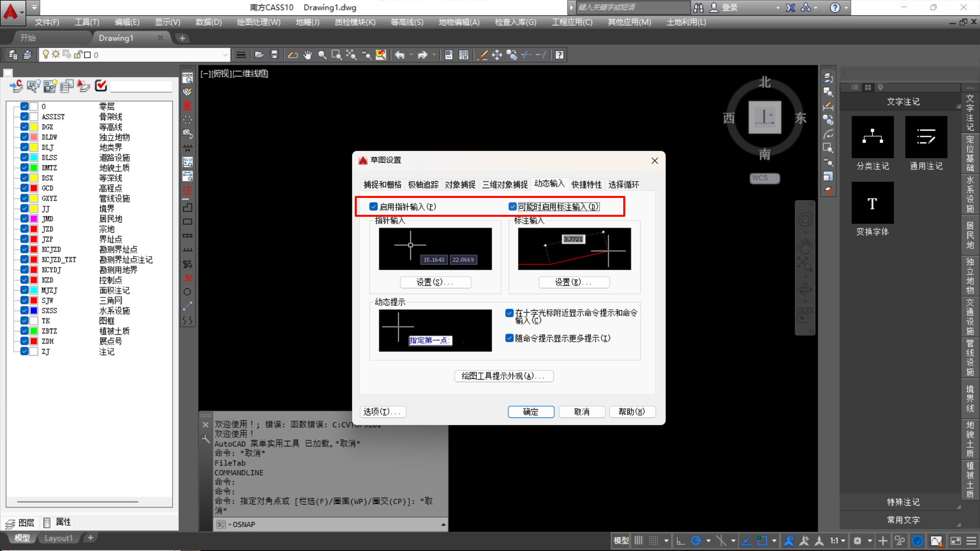Toggle 可能时启用标注输入 checkbox
Screen dimensions: 980x551
[x=512, y=207]
